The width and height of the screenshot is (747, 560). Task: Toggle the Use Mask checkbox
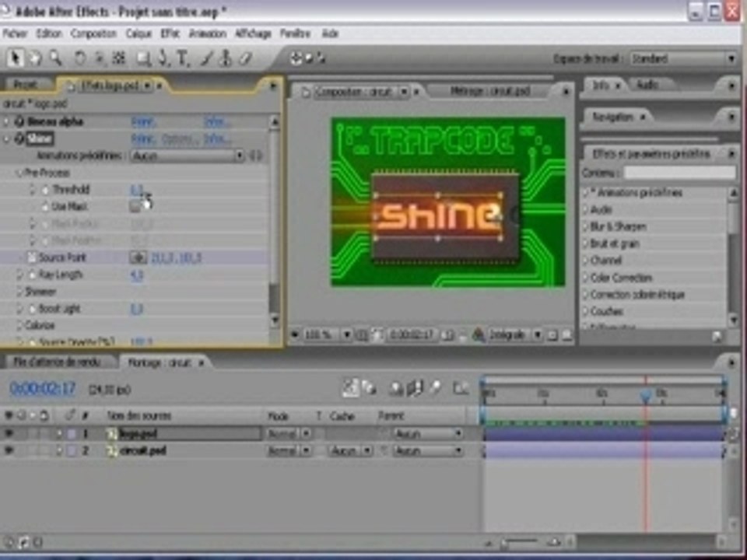pos(135,206)
